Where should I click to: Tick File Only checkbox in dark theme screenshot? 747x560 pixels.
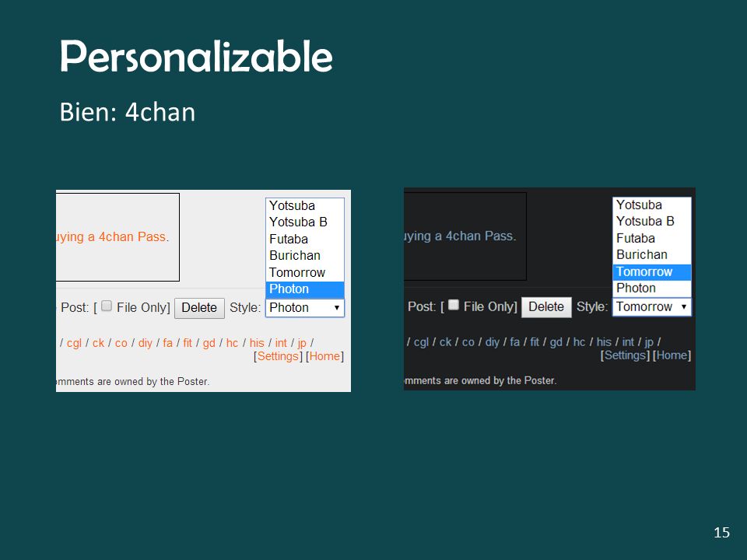point(454,305)
